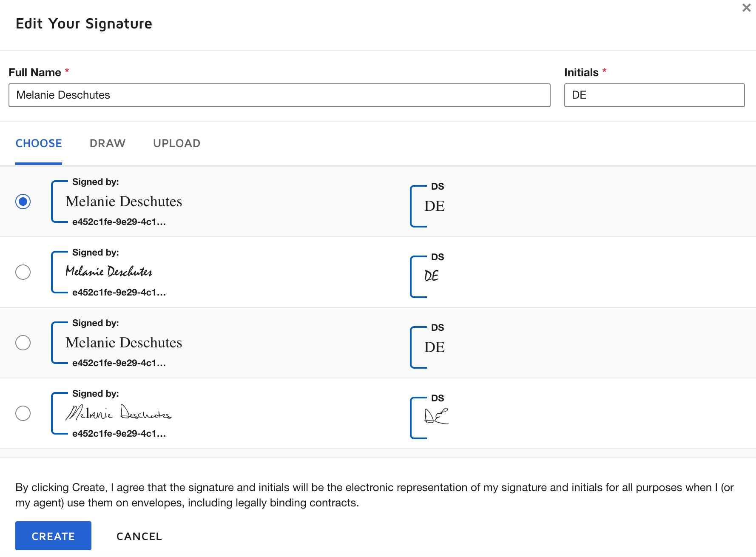Click the cursive DE initials preview

(x=431, y=276)
